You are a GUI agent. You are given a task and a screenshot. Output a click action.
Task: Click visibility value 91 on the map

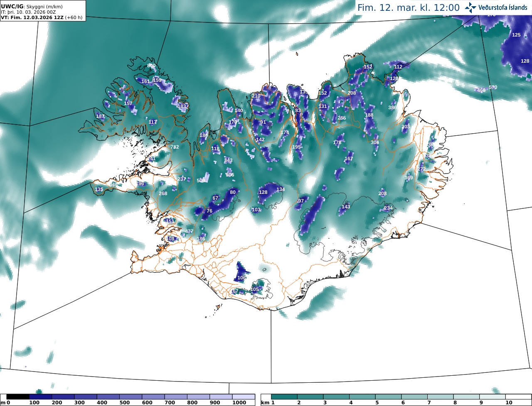263,122
